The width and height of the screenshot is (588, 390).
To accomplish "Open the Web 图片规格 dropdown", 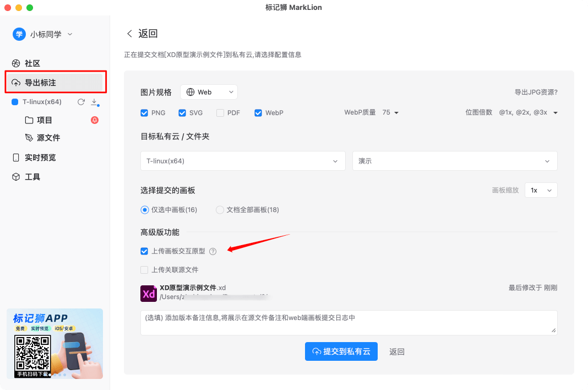I will click(209, 92).
